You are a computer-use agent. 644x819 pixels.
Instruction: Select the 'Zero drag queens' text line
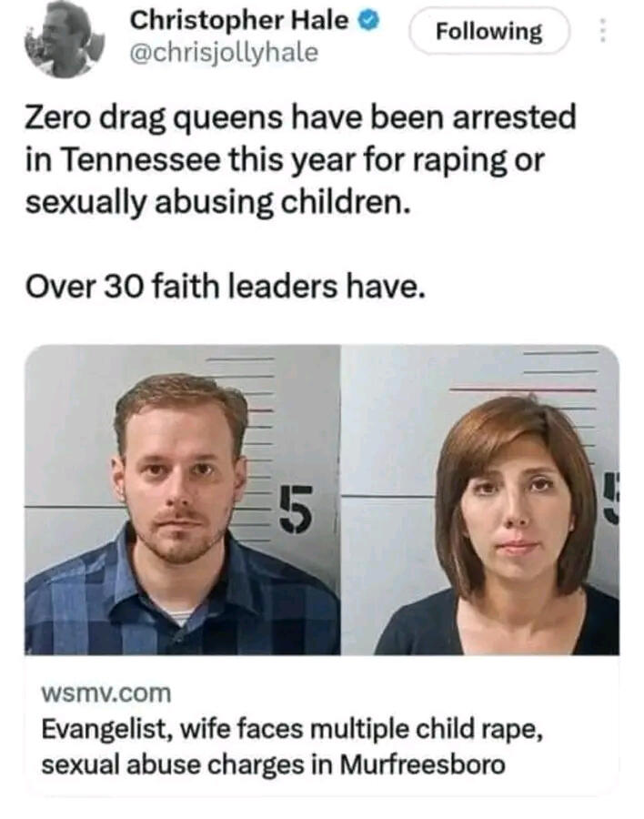click(x=301, y=119)
